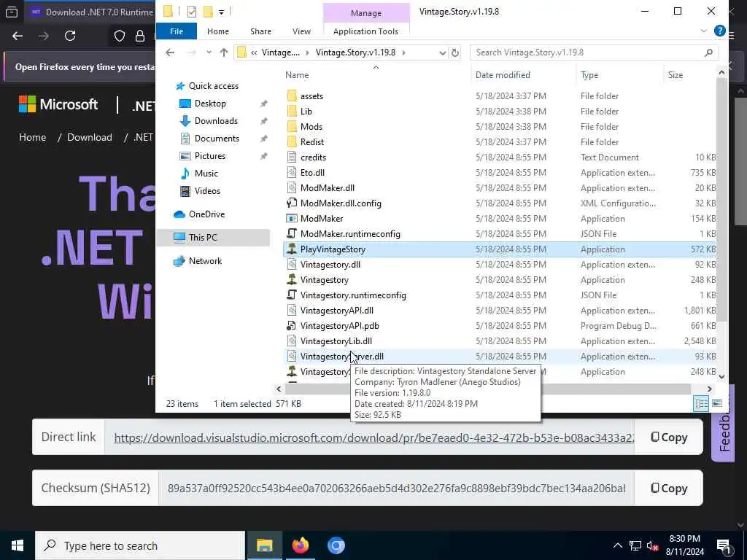Screen dimensions: 747x560
Task: Click the Redist folder icon
Action: (x=292, y=142)
